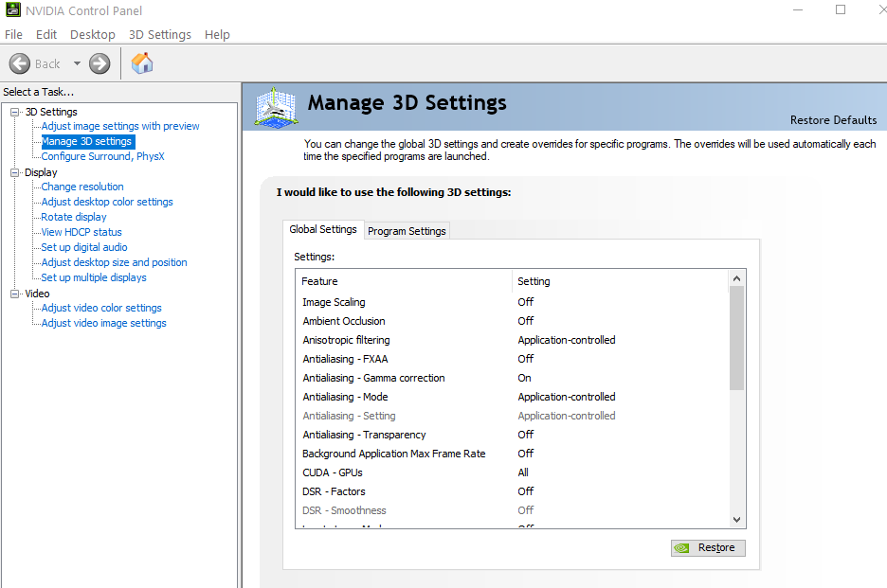Image resolution: width=887 pixels, height=588 pixels.
Task: Open Adjust image settings with preview
Action: pos(120,126)
